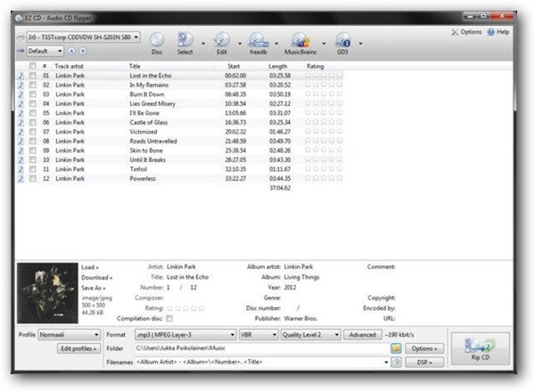This screenshot has height=392, width=535.
Task: Sort by the Title column header
Action: click(135, 66)
